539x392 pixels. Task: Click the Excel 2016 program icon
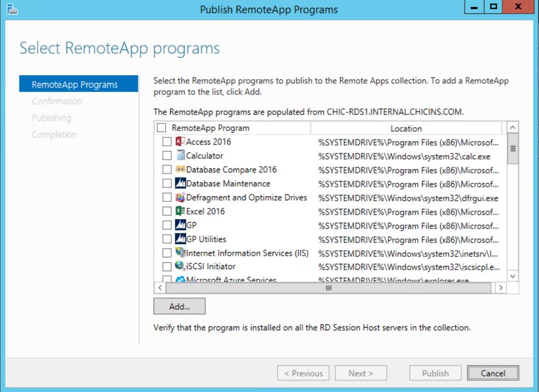click(180, 211)
